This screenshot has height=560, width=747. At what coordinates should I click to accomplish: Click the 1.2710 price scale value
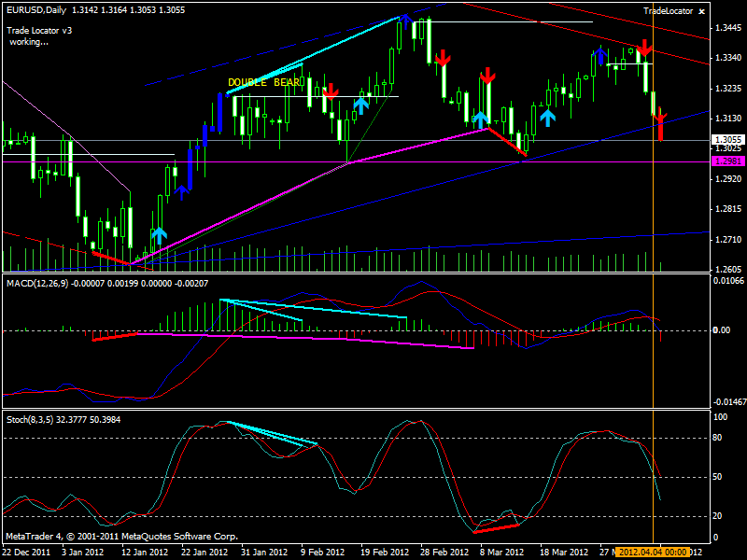click(728, 239)
